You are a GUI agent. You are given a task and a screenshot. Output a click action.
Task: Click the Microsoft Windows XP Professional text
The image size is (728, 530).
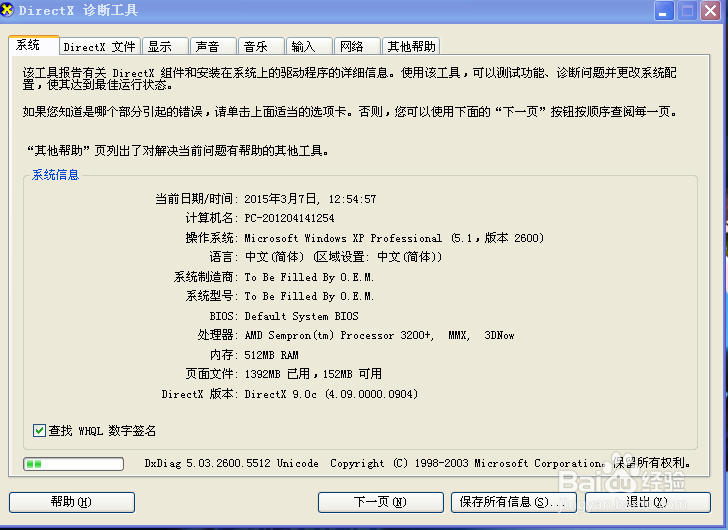click(x=343, y=238)
